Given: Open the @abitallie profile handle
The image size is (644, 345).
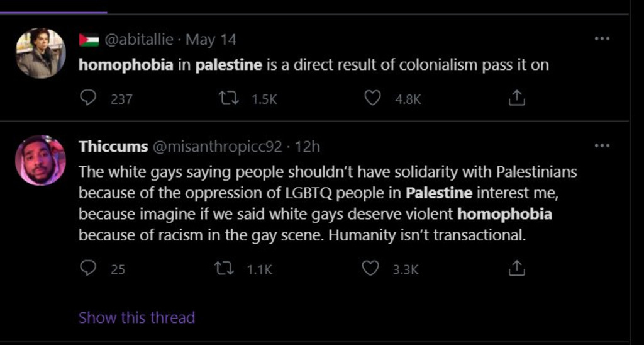Looking at the screenshot, I should click(x=138, y=40).
